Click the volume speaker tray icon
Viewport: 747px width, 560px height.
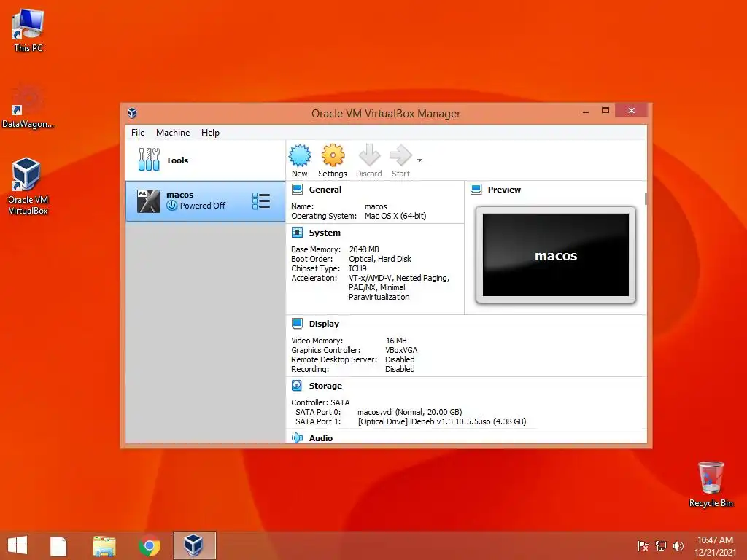pyautogui.click(x=678, y=546)
